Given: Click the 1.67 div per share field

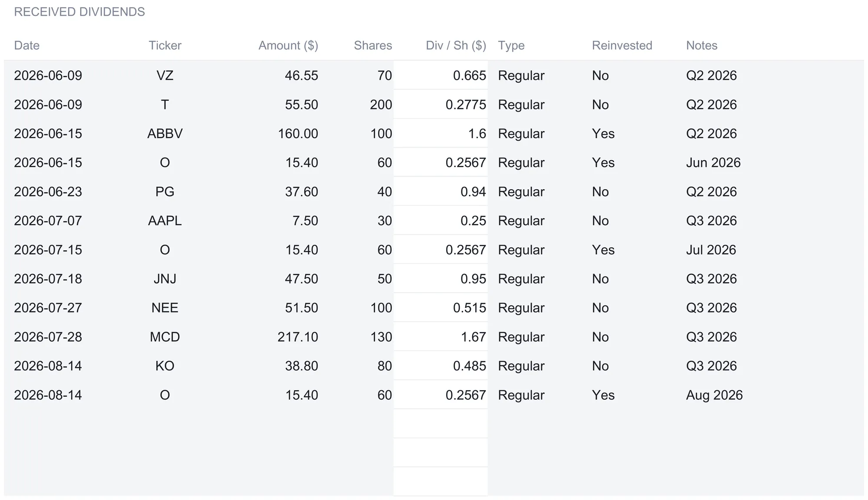Looking at the screenshot, I should (441, 337).
